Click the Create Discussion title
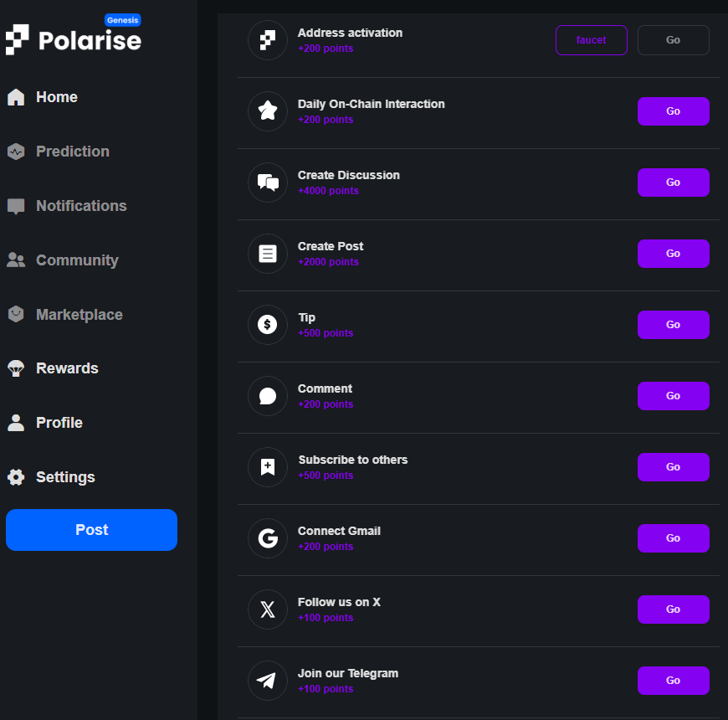Image resolution: width=728 pixels, height=720 pixels. (349, 175)
